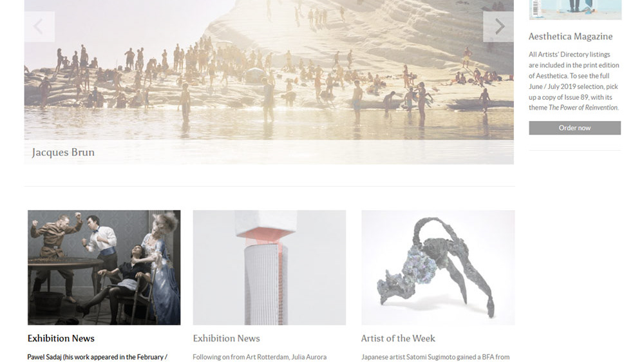Advance carousel with next arrow
The width and height of the screenshot is (644, 362).
click(498, 26)
